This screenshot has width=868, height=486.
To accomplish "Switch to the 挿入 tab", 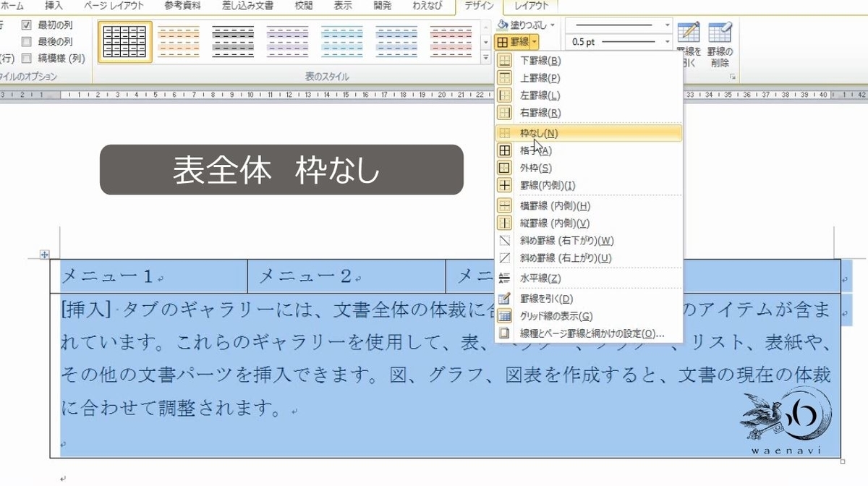I will [x=54, y=6].
